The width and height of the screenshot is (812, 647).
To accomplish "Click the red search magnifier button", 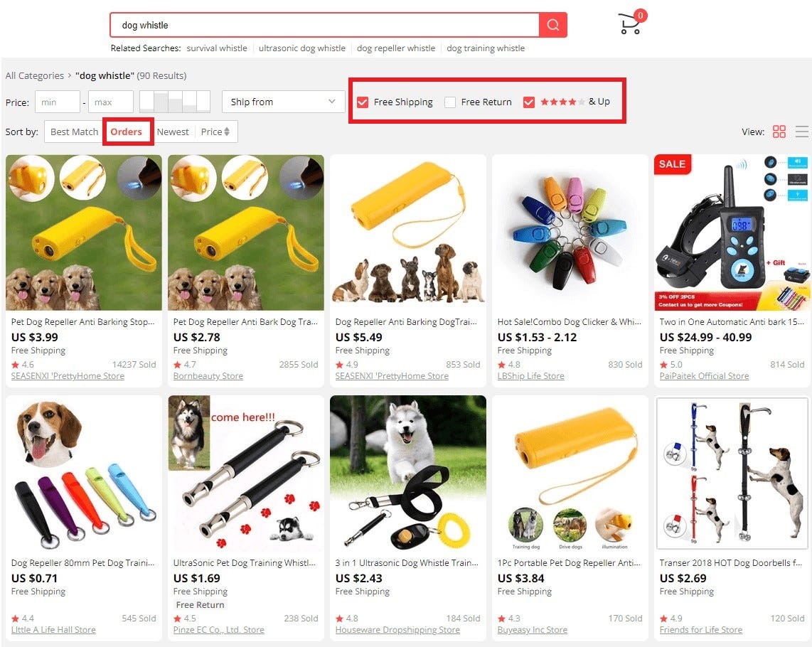I will click(x=552, y=25).
